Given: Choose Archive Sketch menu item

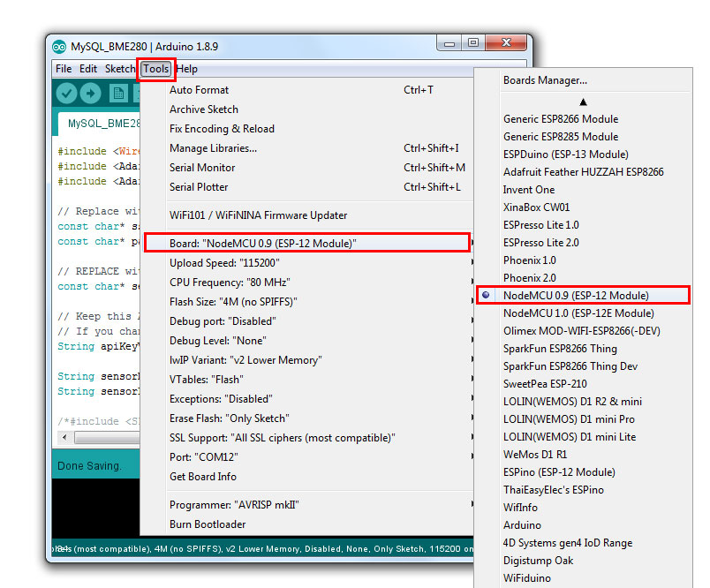Looking at the screenshot, I should click(x=308, y=109).
